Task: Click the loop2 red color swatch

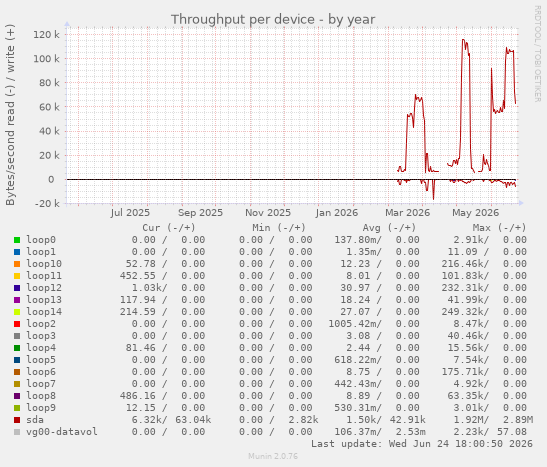Action: coord(17,324)
